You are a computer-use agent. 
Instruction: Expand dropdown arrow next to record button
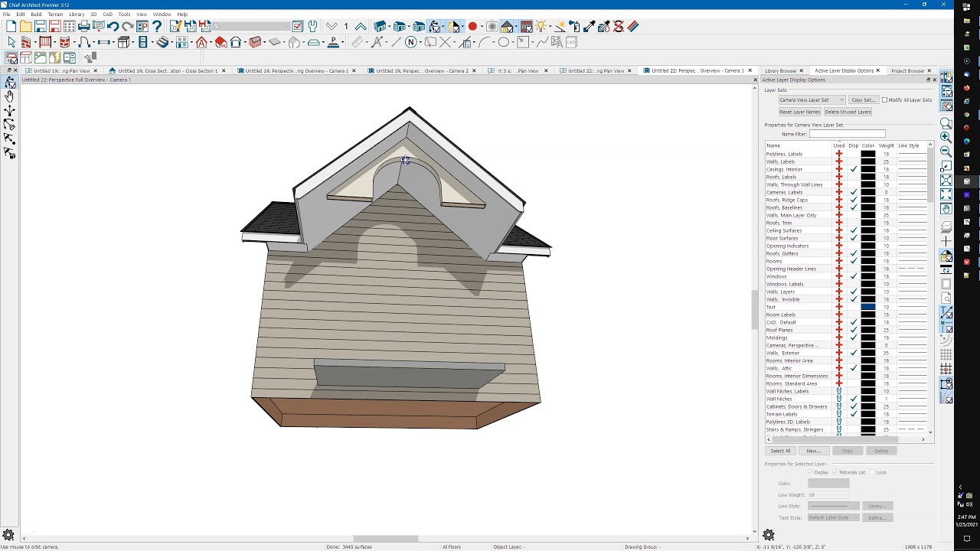tap(482, 27)
